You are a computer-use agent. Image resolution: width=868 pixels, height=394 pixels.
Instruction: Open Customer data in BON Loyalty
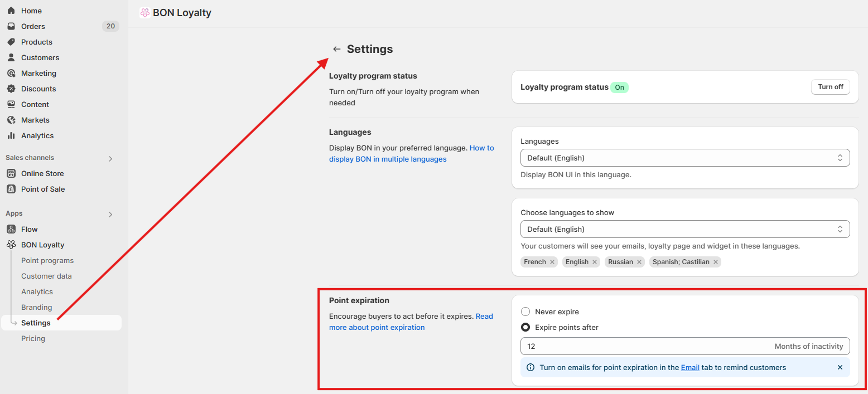click(x=46, y=276)
